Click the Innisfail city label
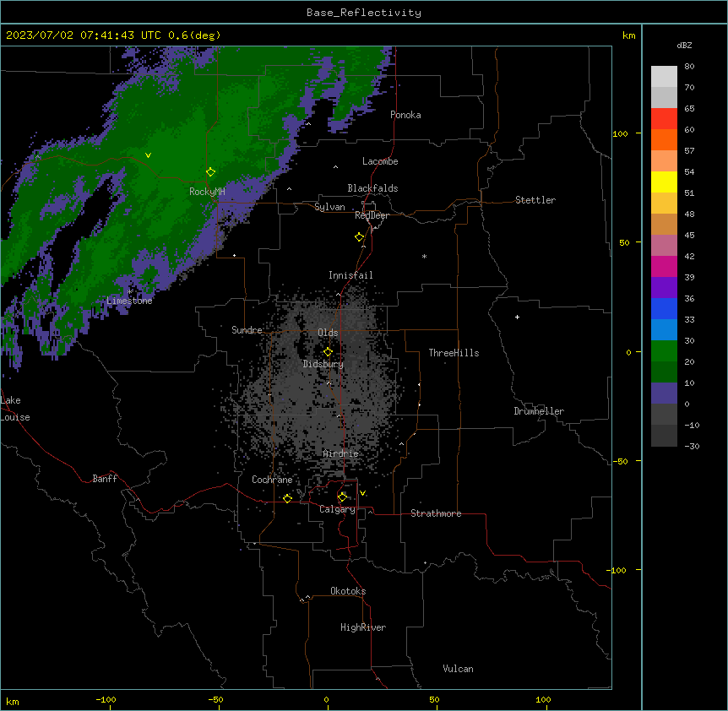Viewport: 728px width, 711px height. point(350,275)
